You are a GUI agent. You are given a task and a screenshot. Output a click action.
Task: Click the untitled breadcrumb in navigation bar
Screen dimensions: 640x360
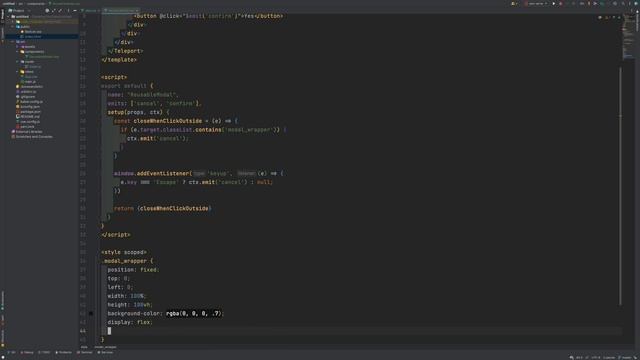click(x=8, y=4)
